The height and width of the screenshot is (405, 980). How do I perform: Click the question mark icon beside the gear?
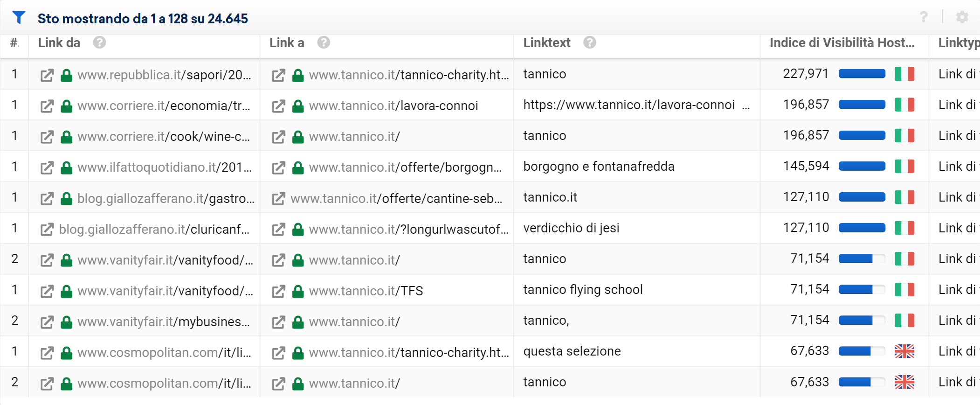[x=924, y=17]
